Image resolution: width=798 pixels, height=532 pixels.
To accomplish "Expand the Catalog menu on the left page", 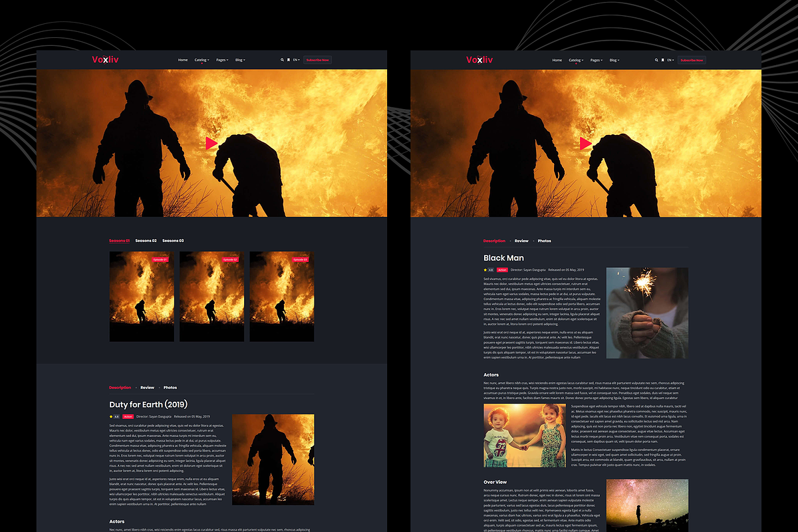I will pos(202,60).
